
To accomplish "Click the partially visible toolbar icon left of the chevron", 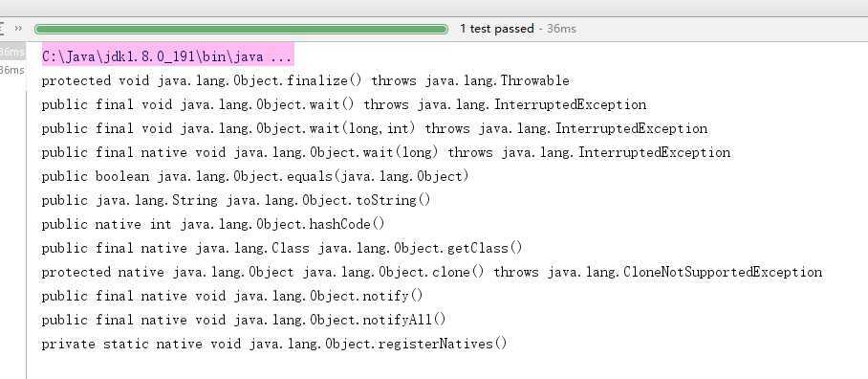I will [2, 29].
